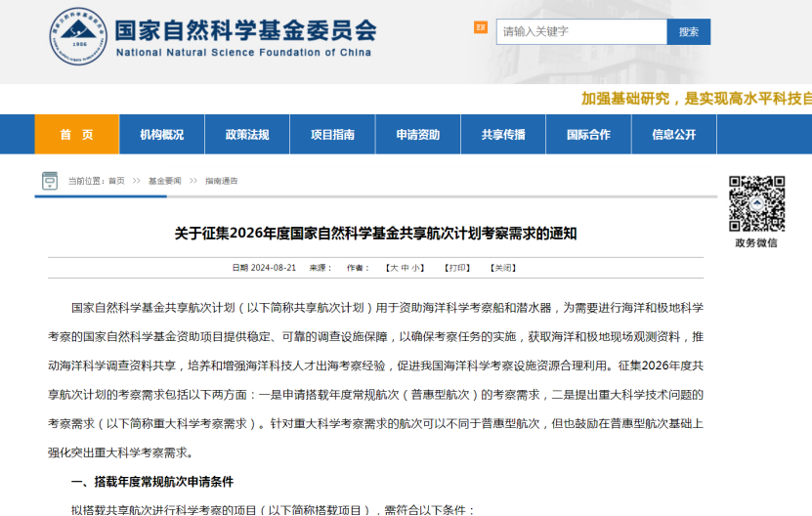Open the 信息公开 navigation item
Viewport: 812px width, 516px height.
click(673, 135)
